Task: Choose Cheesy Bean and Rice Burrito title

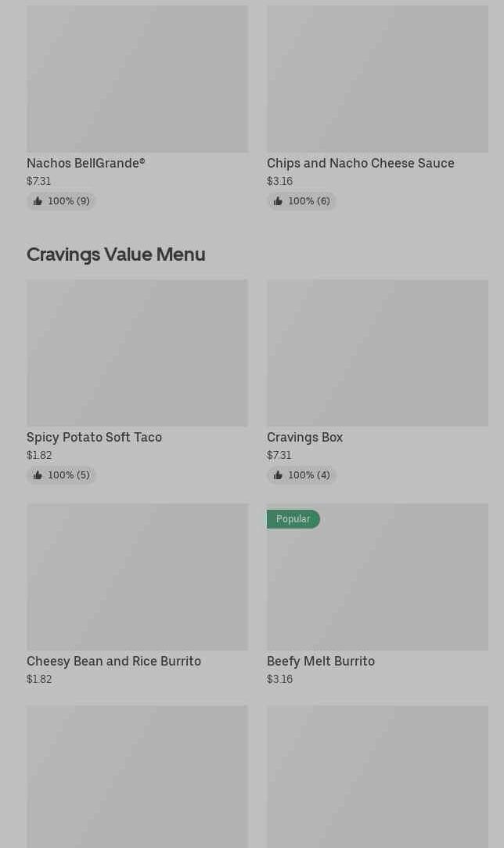Action: pos(113,661)
